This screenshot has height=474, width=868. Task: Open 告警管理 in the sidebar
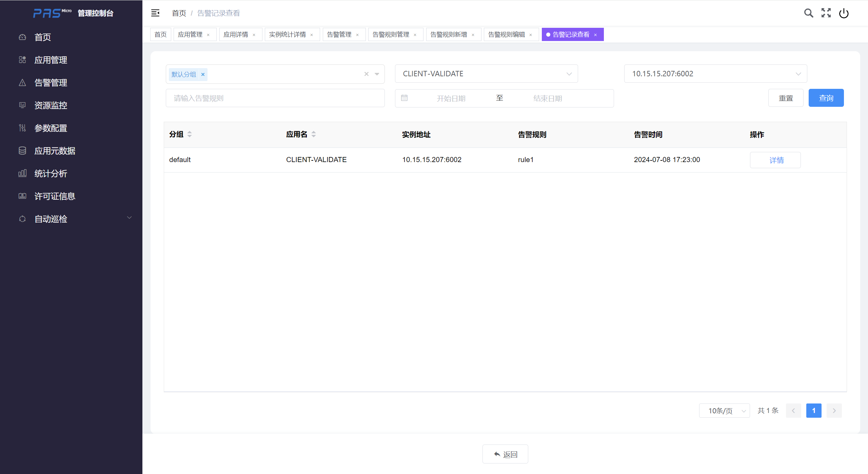[51, 83]
